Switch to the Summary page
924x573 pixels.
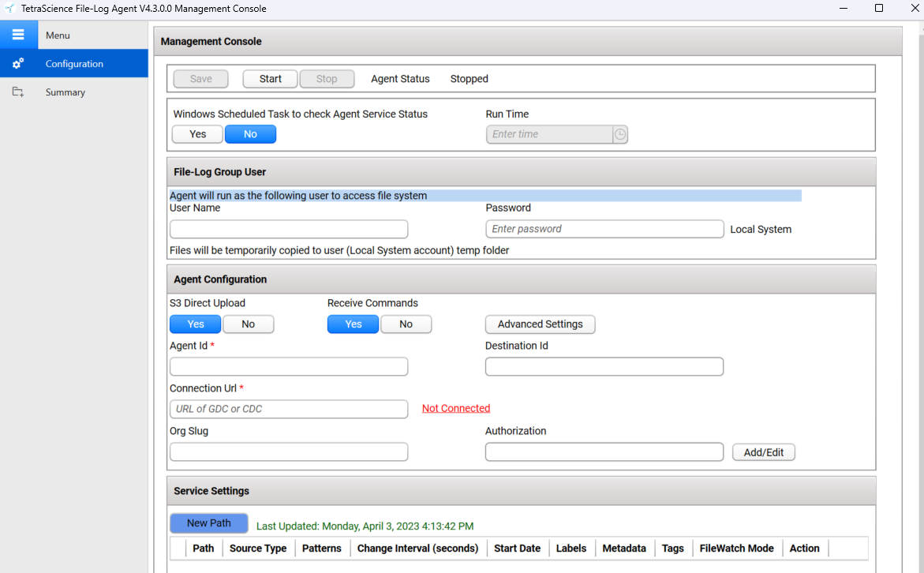[x=65, y=92]
